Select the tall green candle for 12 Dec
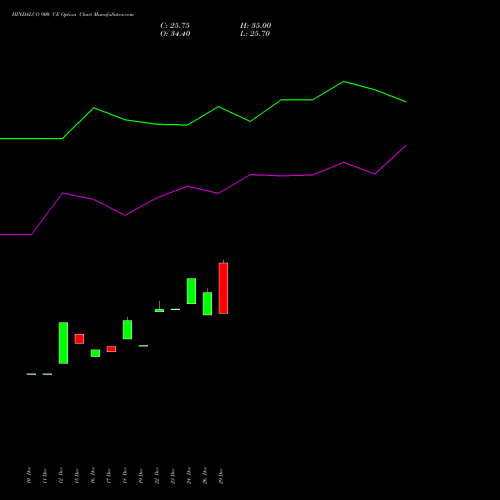 (63, 343)
